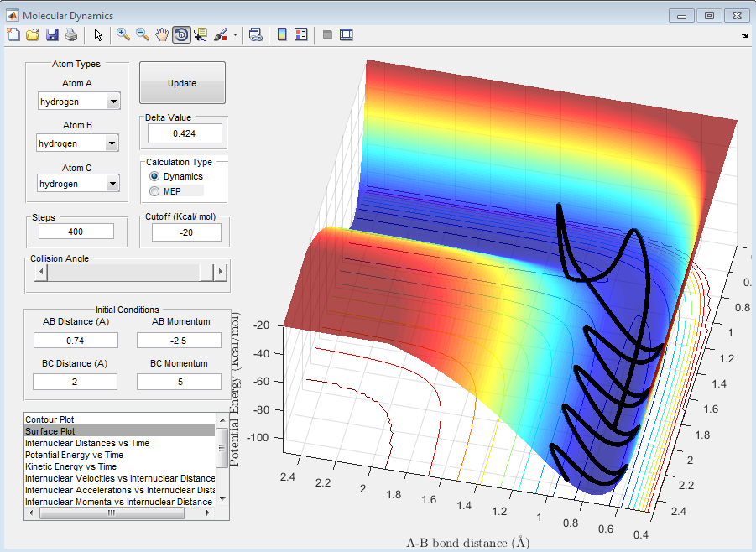This screenshot has width=756, height=552.
Task: Expand the Atom C element list
Action: coord(112,184)
